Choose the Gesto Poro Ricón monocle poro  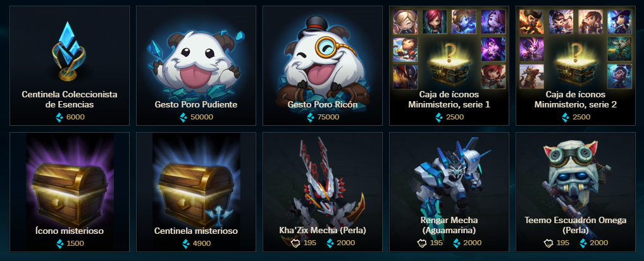tap(323, 61)
